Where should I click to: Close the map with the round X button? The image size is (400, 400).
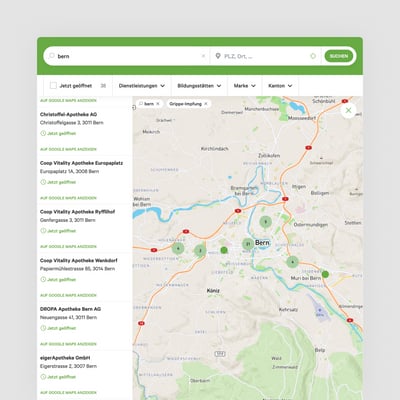click(348, 110)
